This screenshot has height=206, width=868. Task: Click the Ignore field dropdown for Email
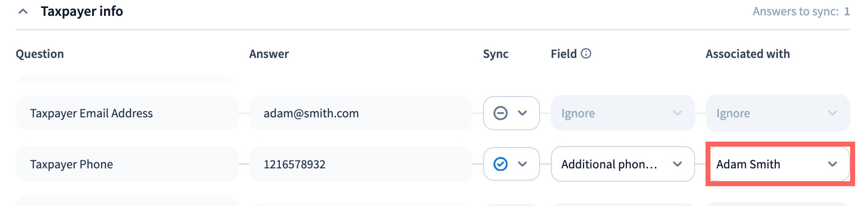pyautogui.click(x=622, y=113)
